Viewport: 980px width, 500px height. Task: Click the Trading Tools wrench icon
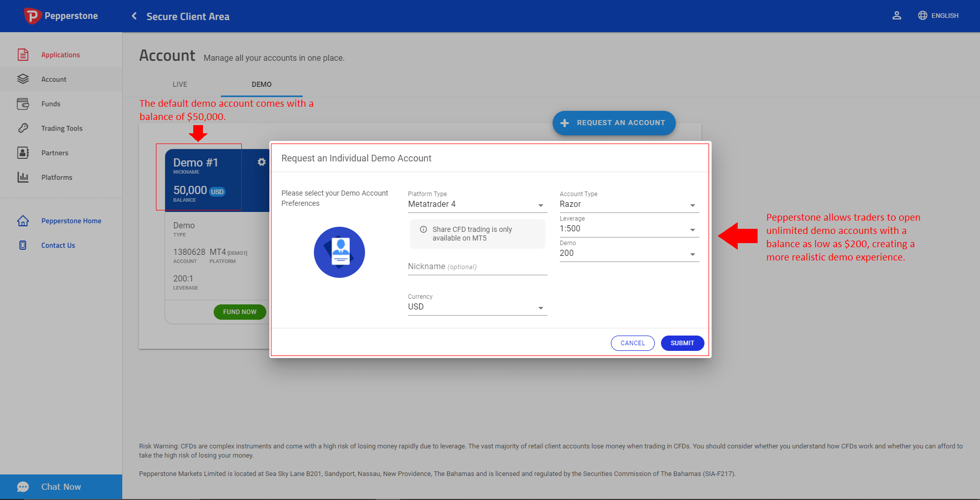23,128
